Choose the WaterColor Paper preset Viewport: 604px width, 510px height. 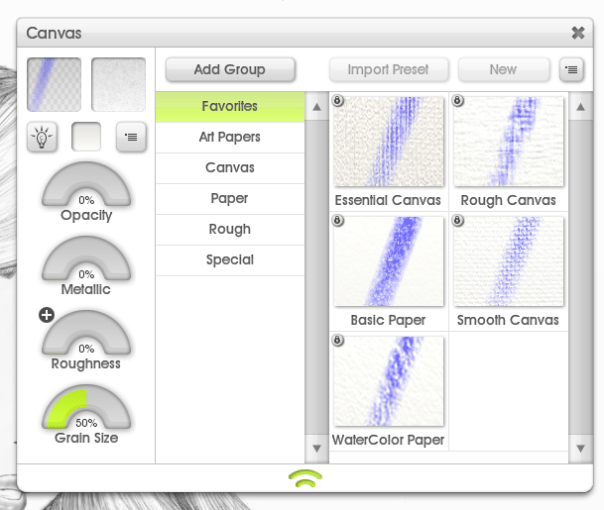(x=388, y=383)
